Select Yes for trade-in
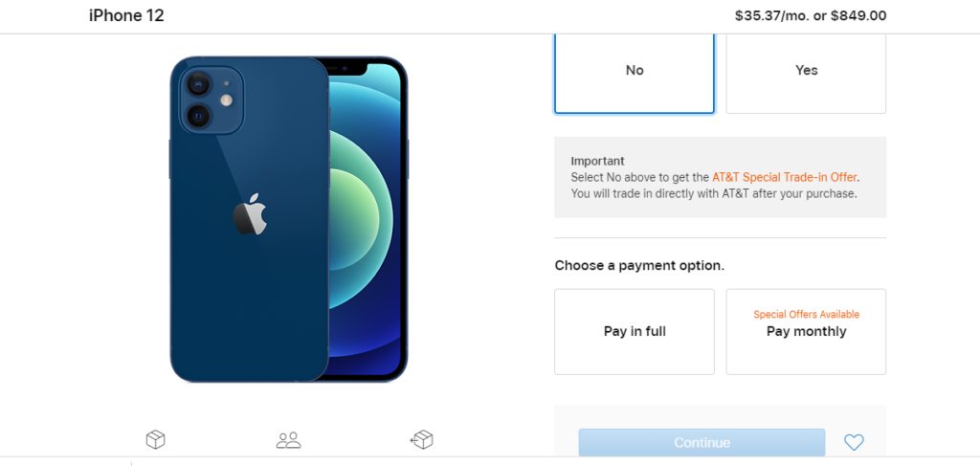 (x=806, y=71)
